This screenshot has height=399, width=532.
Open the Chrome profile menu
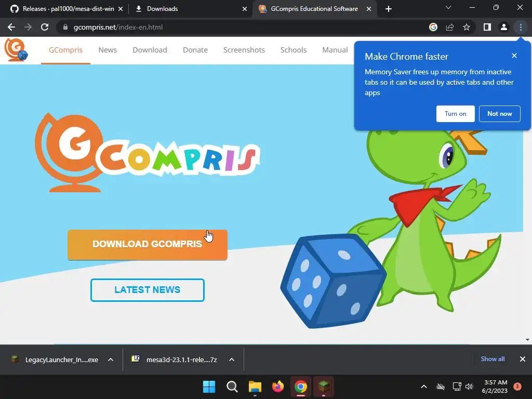coord(504,27)
